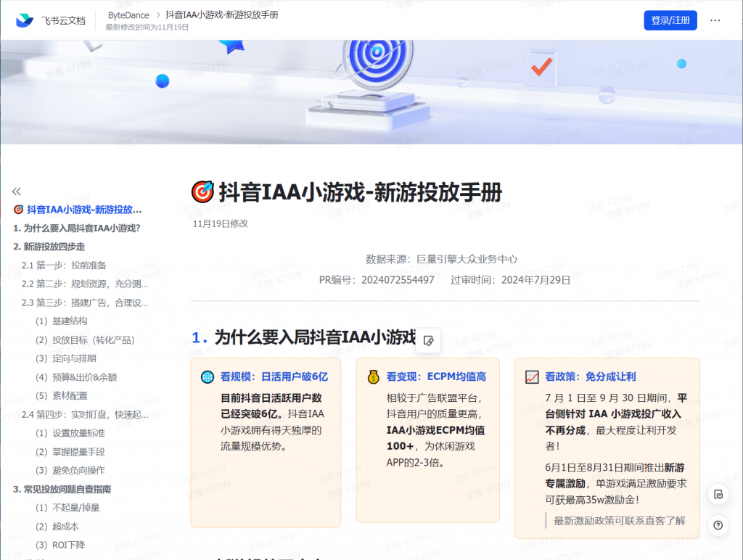The height and width of the screenshot is (560, 743).
Task: Click card title 看变现：ECPM均值高
Action: coord(436,377)
